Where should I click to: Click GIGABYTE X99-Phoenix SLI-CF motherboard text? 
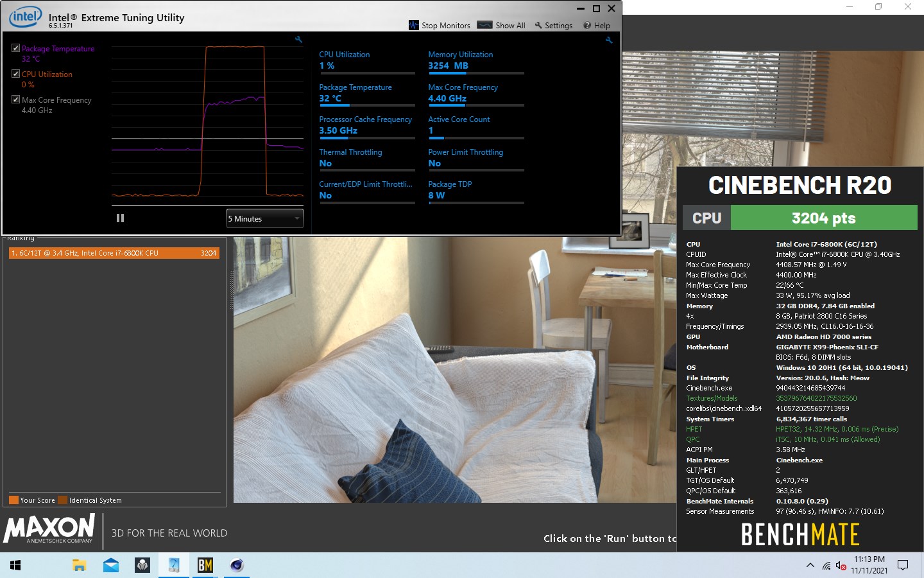point(827,347)
